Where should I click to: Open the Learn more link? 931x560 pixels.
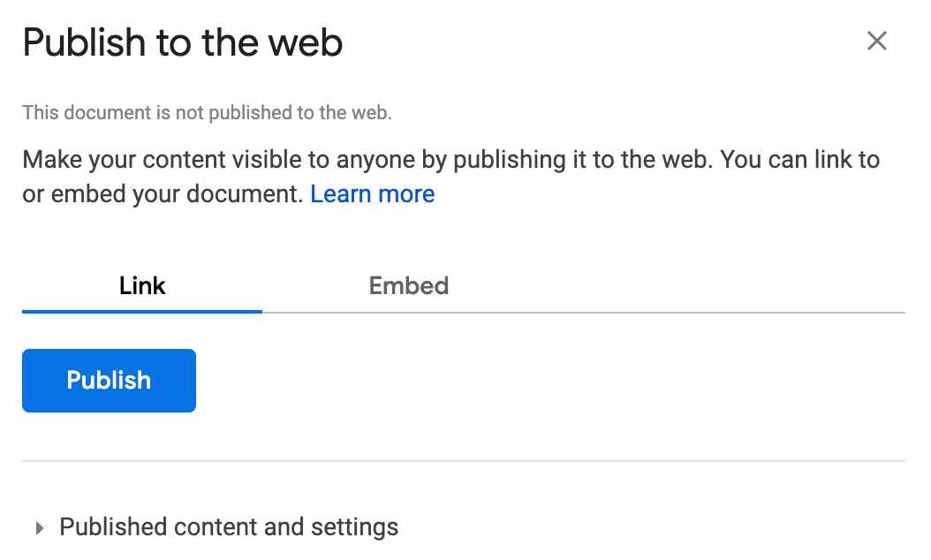pos(372,194)
